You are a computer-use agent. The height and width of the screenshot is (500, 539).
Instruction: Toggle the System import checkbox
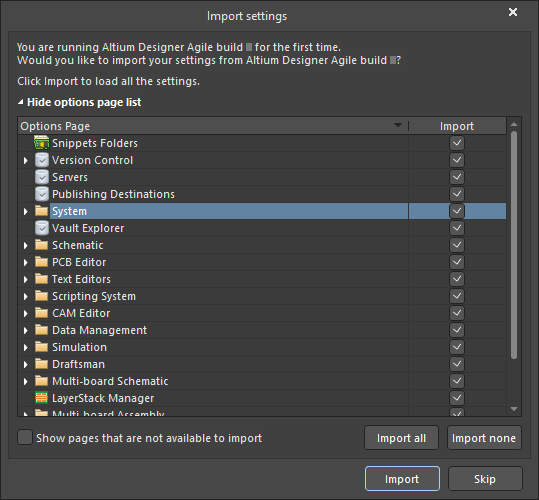[x=457, y=211]
